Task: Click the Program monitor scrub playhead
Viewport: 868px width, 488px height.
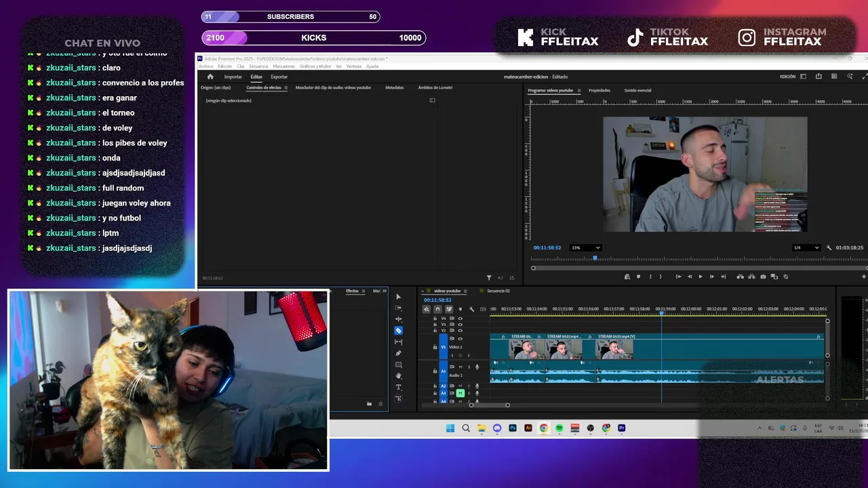Action: pos(595,258)
